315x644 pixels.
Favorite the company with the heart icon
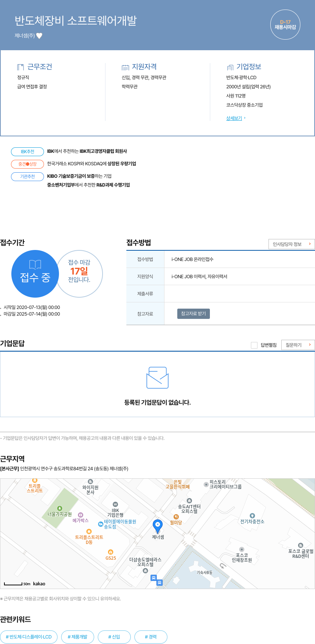(x=39, y=36)
